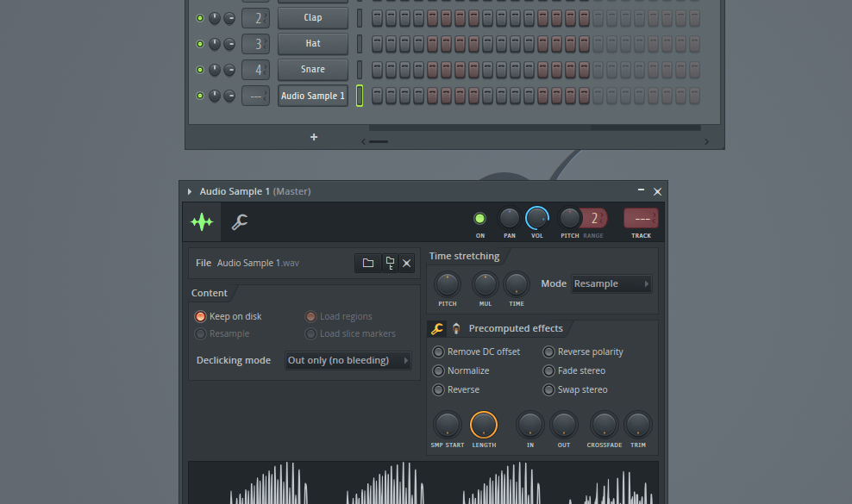Screen dimensions: 852x504
Task: Open the Declicking mode selector
Action: coord(348,360)
